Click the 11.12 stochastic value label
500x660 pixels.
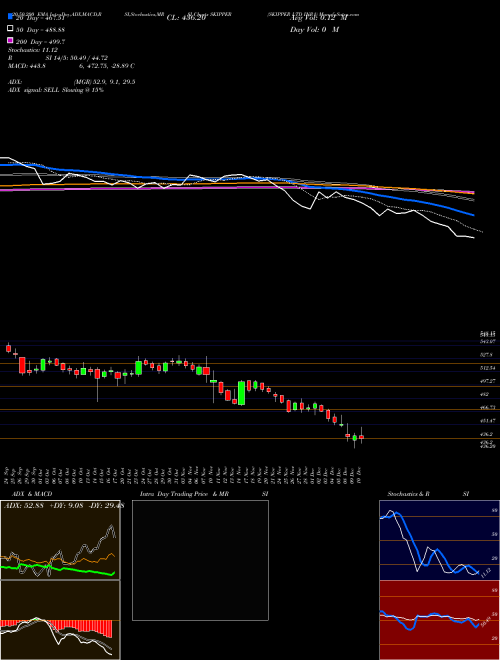click(x=485, y=572)
